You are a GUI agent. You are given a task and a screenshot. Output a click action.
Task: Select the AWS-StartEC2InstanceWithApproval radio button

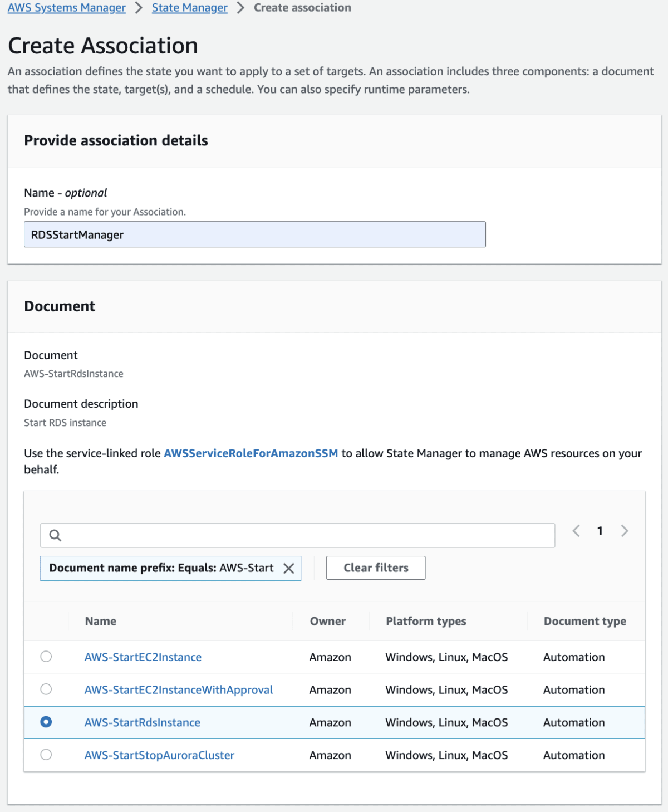pos(46,689)
